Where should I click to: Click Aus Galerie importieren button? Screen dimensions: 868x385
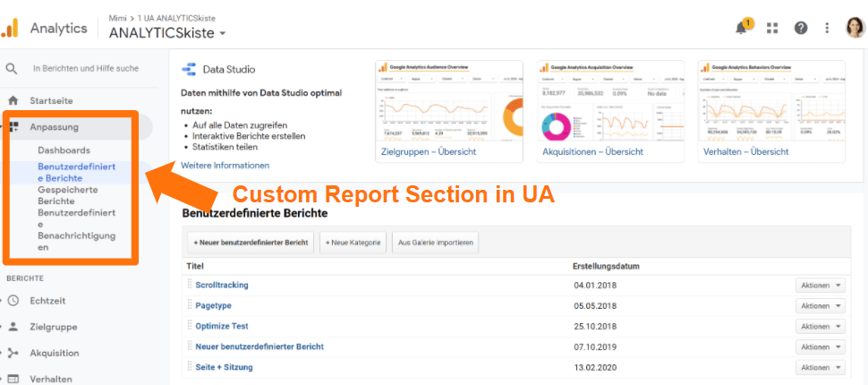coord(435,243)
